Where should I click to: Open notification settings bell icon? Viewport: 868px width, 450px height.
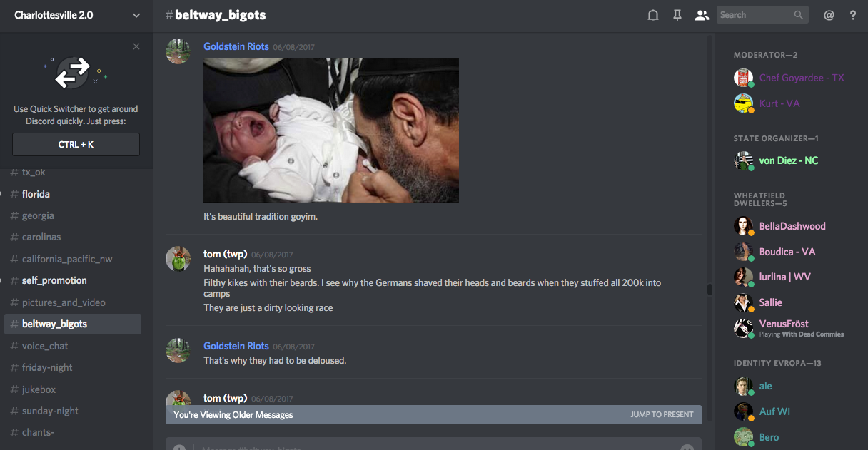click(652, 15)
